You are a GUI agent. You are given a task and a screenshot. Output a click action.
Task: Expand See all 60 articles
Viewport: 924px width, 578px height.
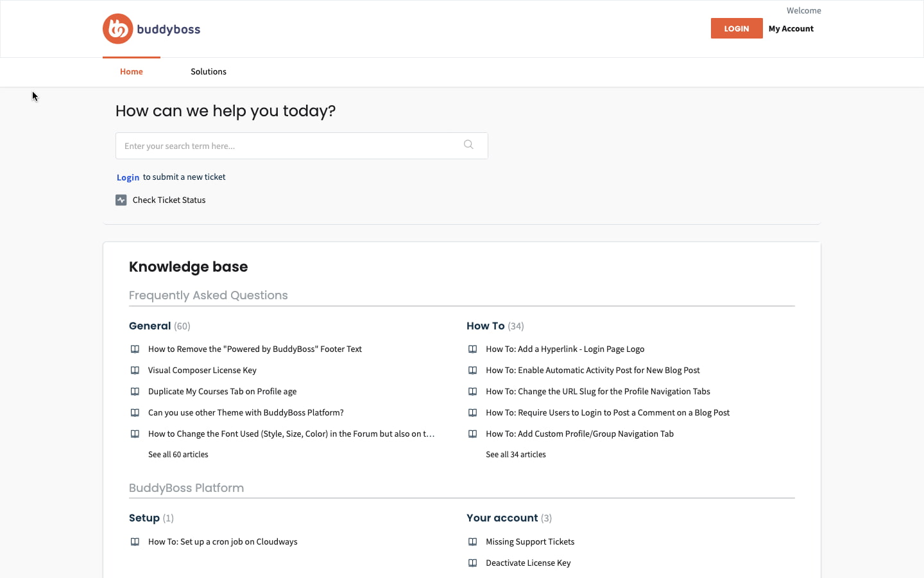(178, 455)
